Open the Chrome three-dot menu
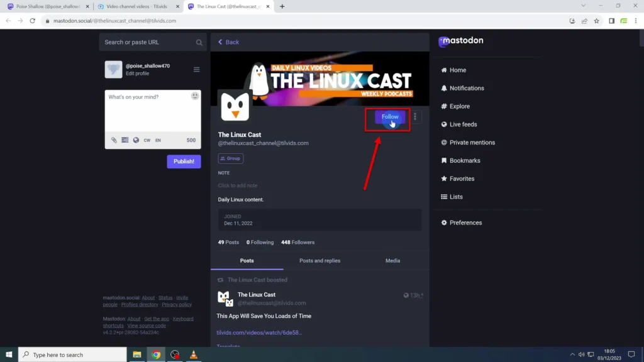 coord(635,21)
